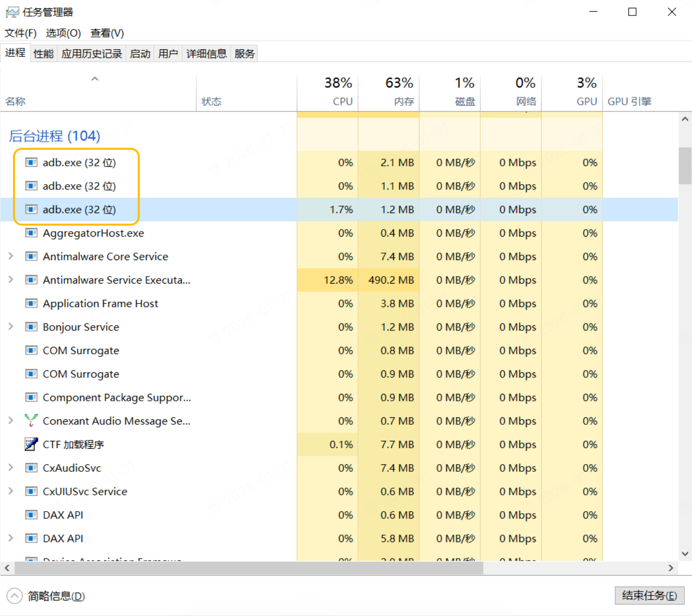The height and width of the screenshot is (616, 692).
Task: Click the horizontal scrollbar right arrow
Action: click(x=671, y=568)
